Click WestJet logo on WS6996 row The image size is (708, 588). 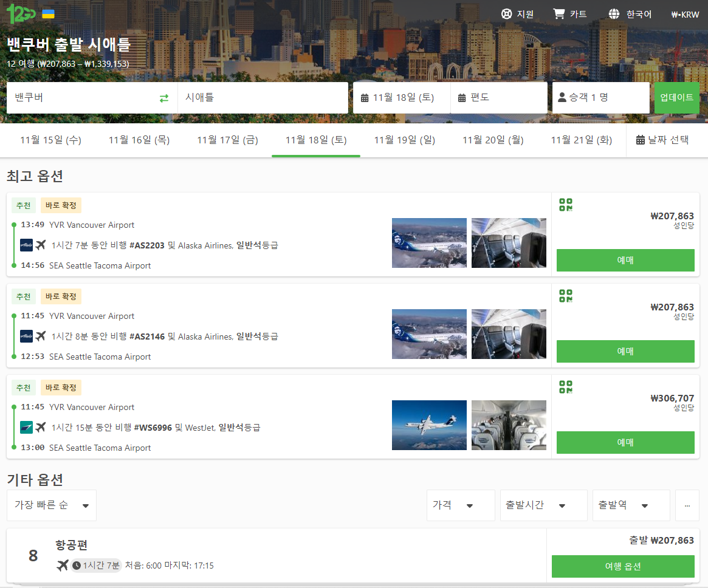pyautogui.click(x=27, y=428)
